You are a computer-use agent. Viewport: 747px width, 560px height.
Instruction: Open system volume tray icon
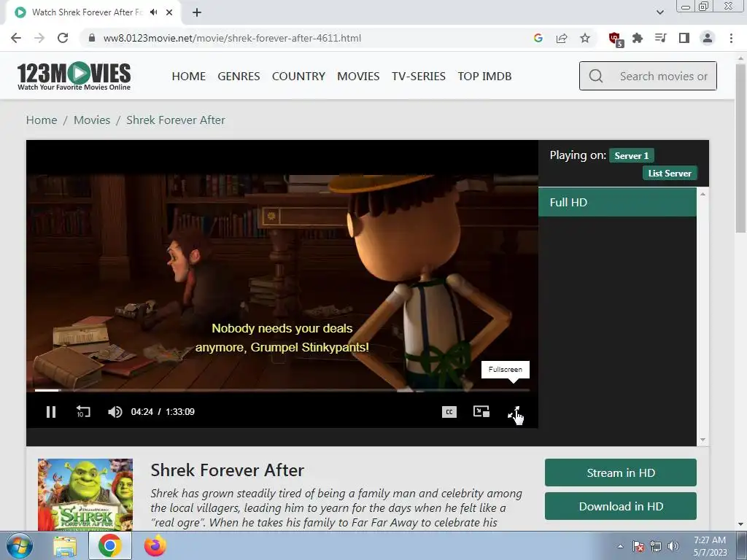pos(673,546)
